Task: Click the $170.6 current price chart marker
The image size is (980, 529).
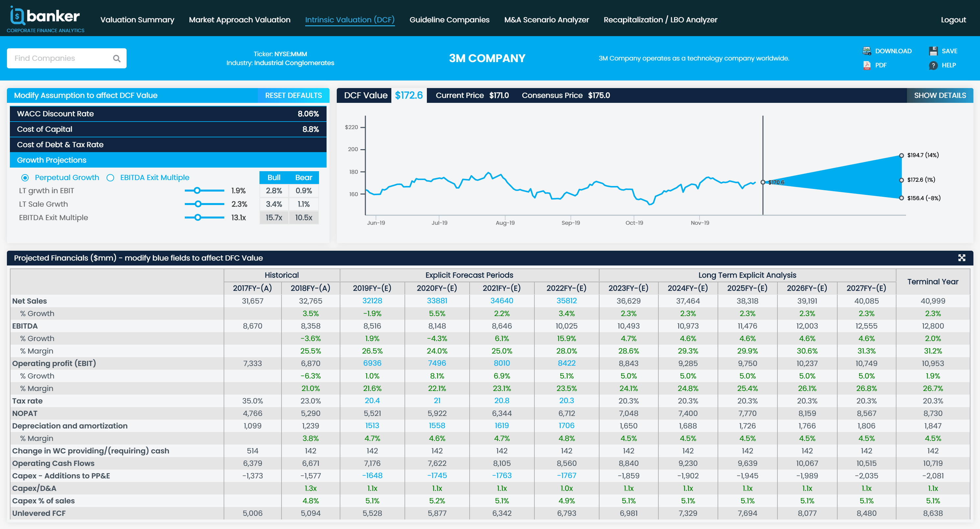Action: 762,182
